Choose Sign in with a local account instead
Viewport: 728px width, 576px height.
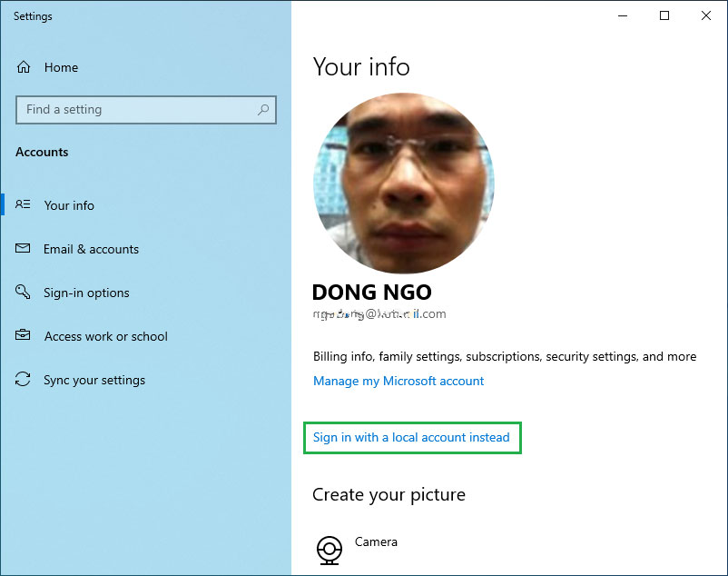[x=411, y=438]
